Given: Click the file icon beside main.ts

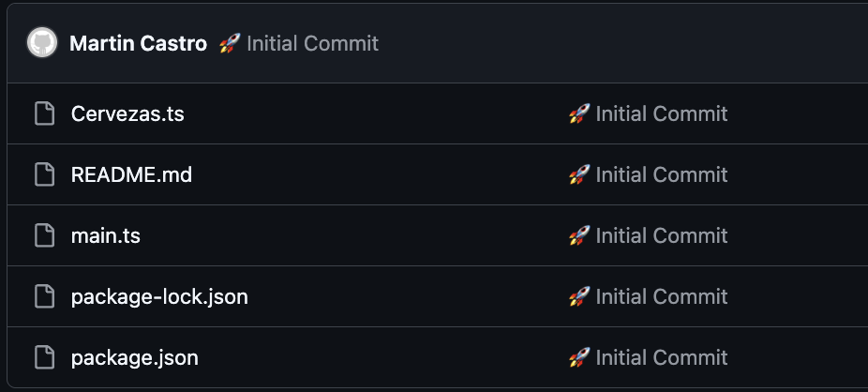Looking at the screenshot, I should coord(44,235).
